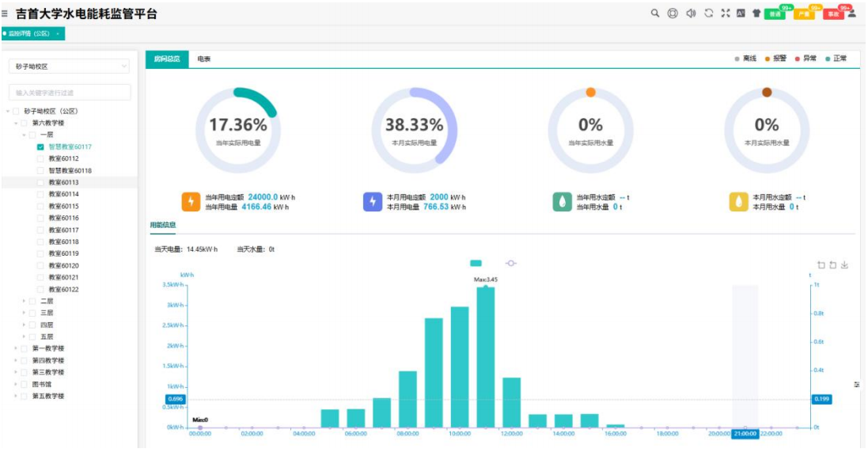Tick the 教室60113 checkbox

pos(40,182)
